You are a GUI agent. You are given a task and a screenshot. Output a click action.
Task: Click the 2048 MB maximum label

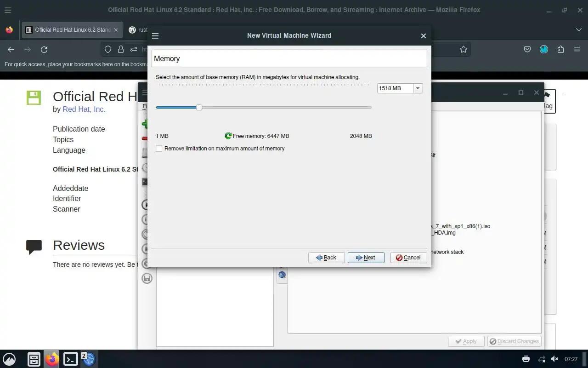[361, 136]
